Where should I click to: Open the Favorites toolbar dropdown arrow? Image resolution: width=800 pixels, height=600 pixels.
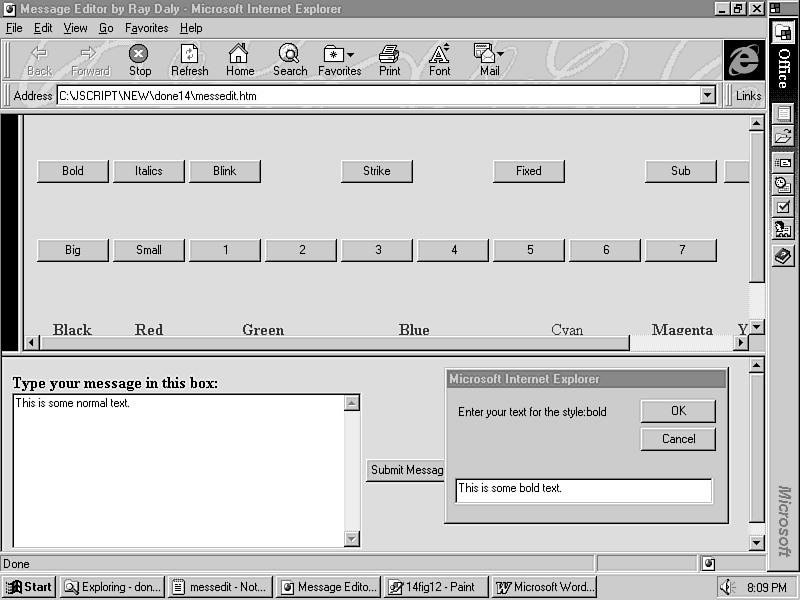click(350, 55)
